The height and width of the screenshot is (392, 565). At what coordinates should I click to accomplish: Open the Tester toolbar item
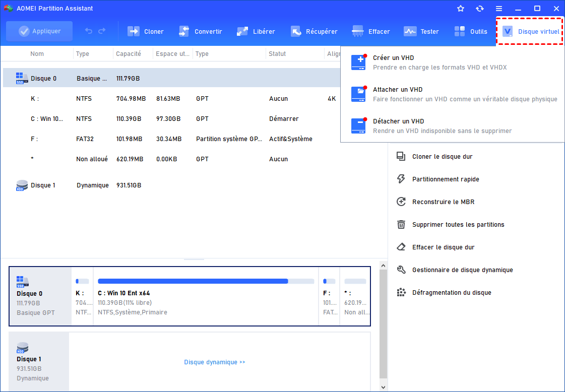(421, 32)
